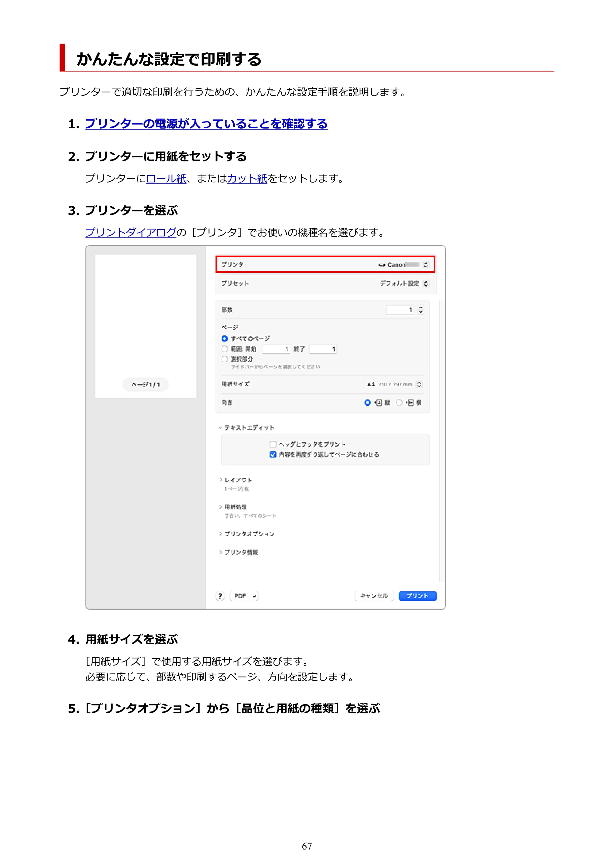Click the portrait page orientation icon
The image size is (614, 868).
pyautogui.click(x=378, y=403)
